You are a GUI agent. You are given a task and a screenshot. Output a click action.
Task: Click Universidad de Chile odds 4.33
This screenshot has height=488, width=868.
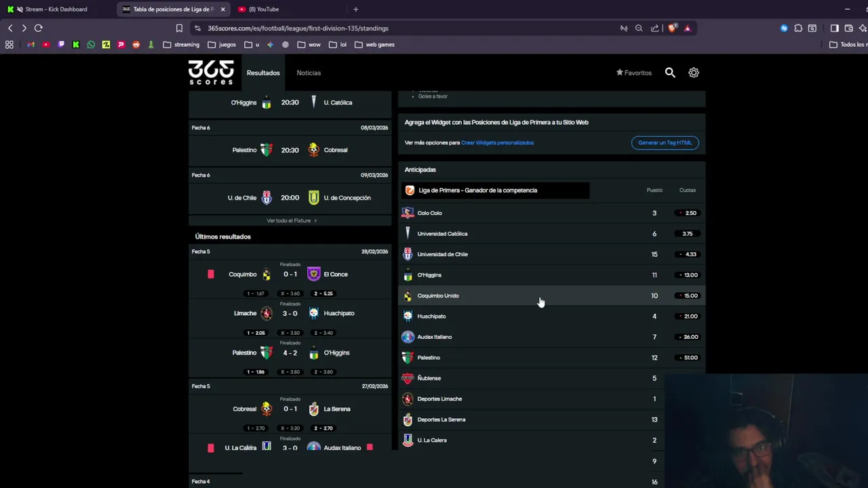coord(687,254)
